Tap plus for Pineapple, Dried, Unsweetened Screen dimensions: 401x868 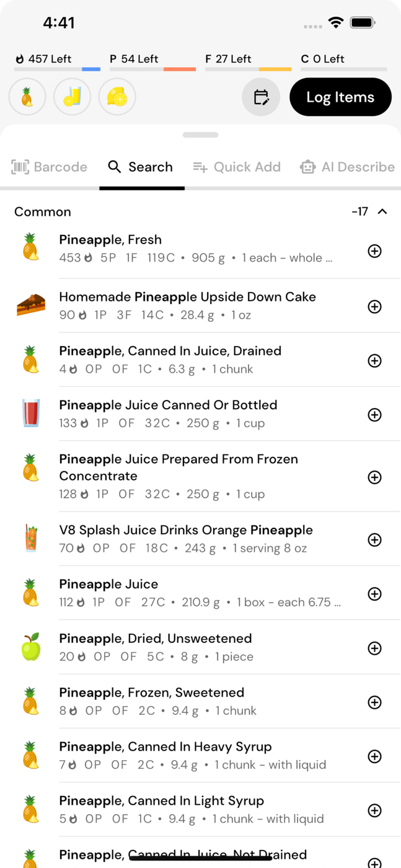tap(374, 648)
